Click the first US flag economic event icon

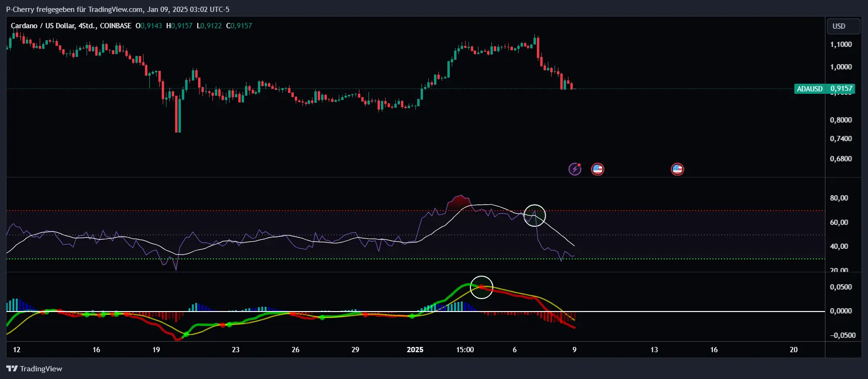[x=598, y=169]
